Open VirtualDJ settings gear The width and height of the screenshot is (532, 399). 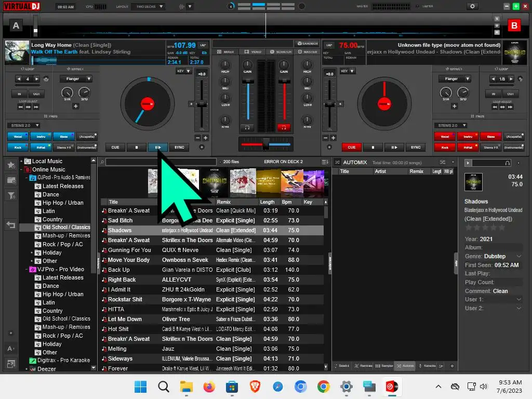pos(472,6)
